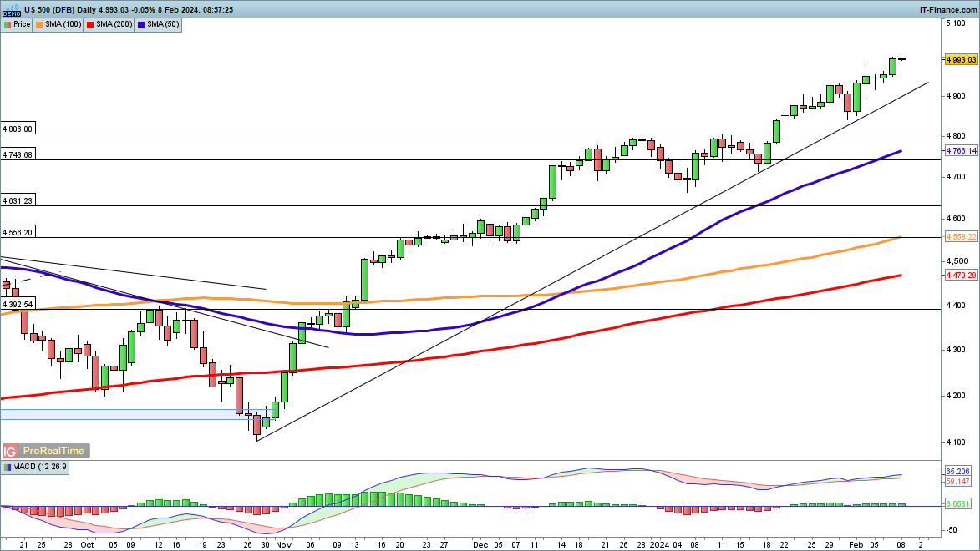This screenshot has height=551, width=980.
Task: Click the blue SMA (50) color swatch
Action: [141, 24]
